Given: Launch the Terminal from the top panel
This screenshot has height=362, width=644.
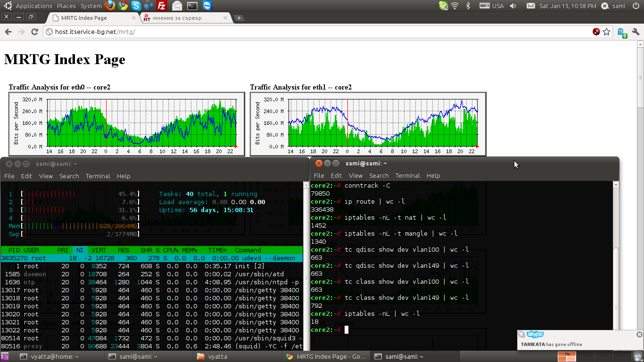Looking at the screenshot, I should click(192, 6).
